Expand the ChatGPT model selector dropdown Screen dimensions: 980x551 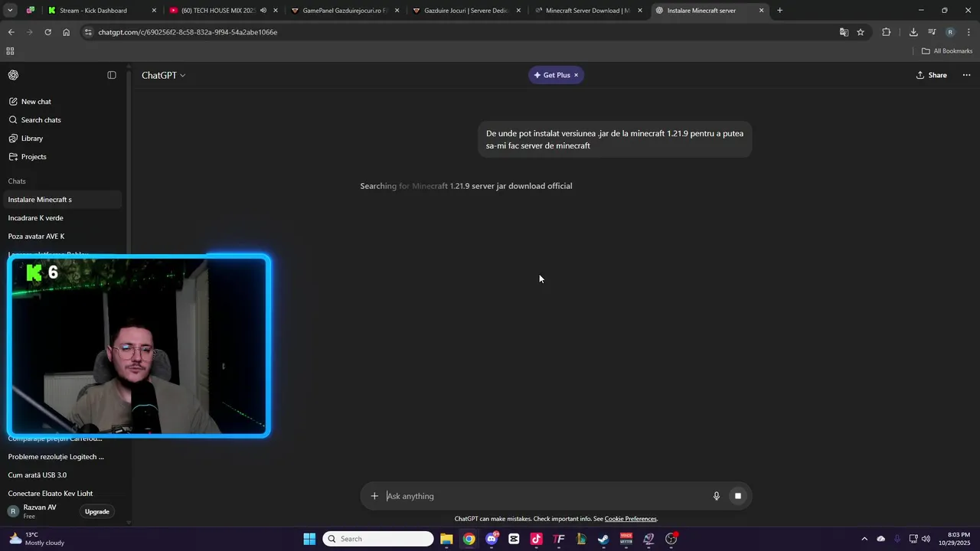pyautogui.click(x=163, y=75)
